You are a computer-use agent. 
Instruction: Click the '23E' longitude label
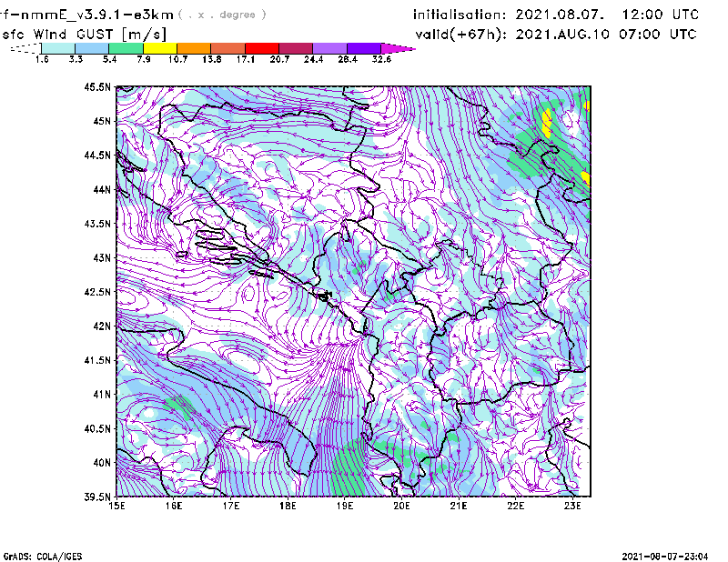pyautogui.click(x=573, y=506)
